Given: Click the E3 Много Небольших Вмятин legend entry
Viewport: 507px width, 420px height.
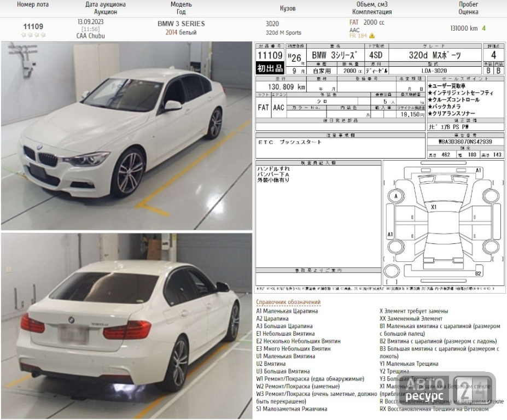Looking at the screenshot, I should [293, 348].
